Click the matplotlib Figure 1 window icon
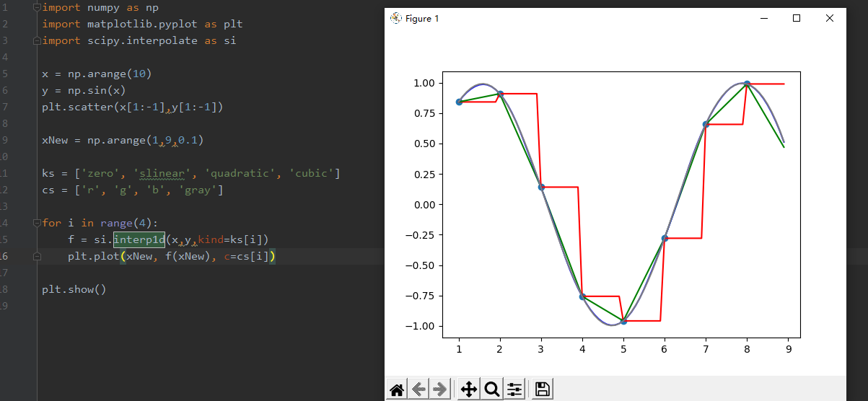Screen dimensions: 868x401 [x=395, y=18]
